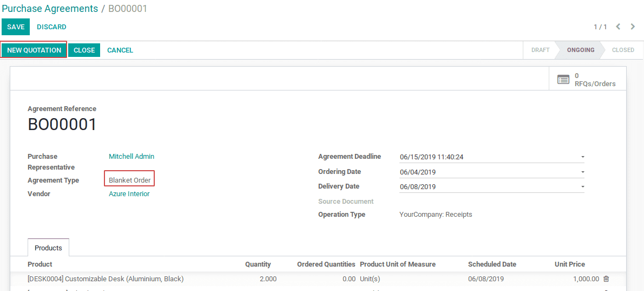Select the 1 / 1 pager counter

[x=600, y=27]
